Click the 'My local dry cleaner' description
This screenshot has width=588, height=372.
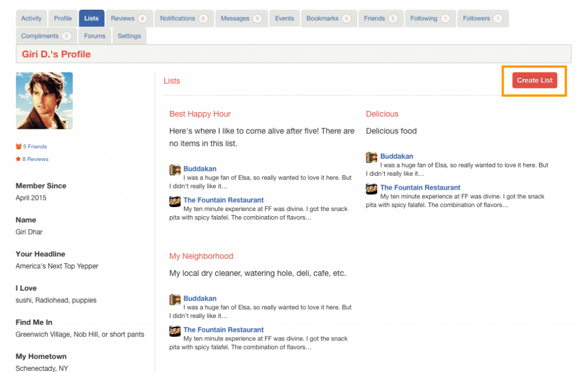pos(258,273)
